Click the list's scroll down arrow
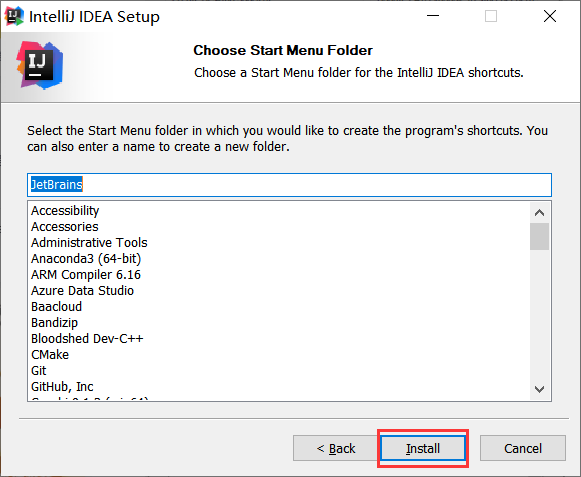 click(x=540, y=389)
